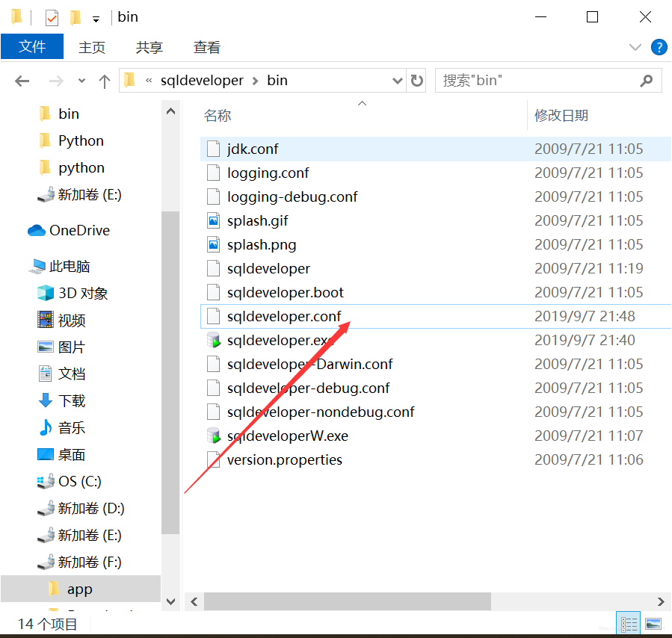Go back with the left arrow

click(22, 81)
